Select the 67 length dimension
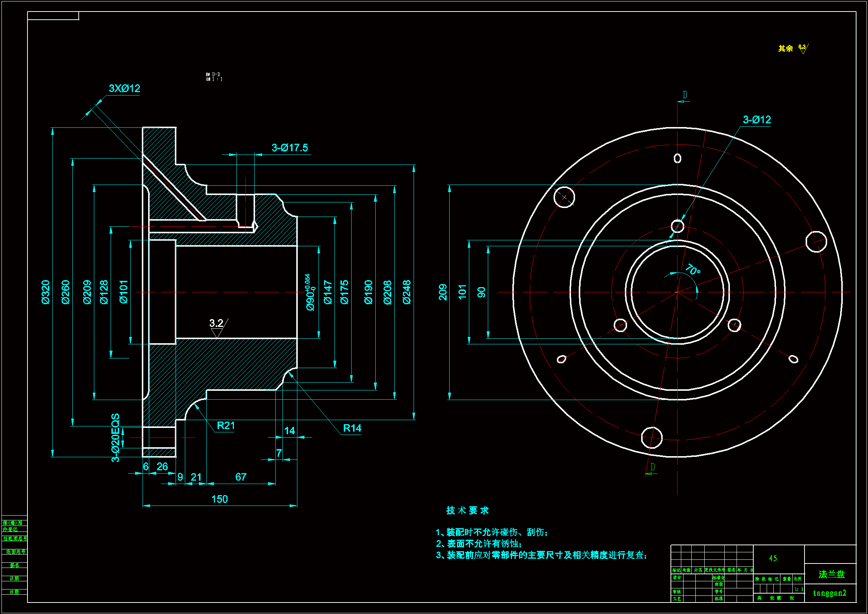 (241, 477)
